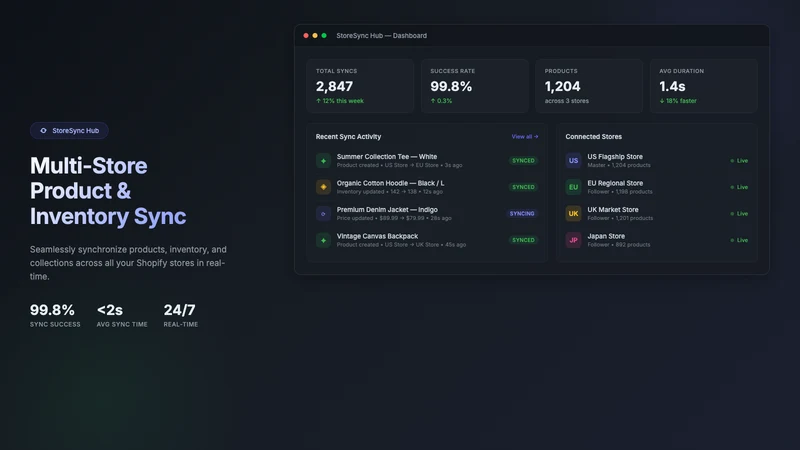The width and height of the screenshot is (800, 450).
Task: Select the UK store avatar icon
Action: tap(573, 214)
